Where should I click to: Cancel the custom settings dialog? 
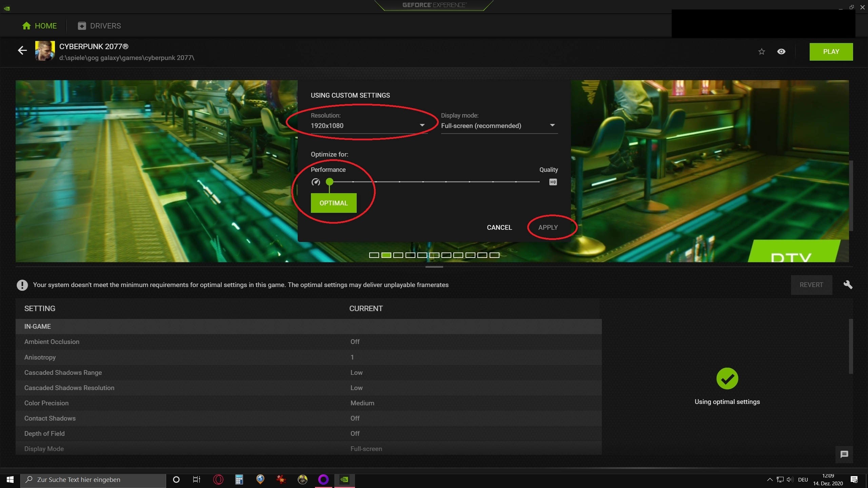pyautogui.click(x=499, y=227)
